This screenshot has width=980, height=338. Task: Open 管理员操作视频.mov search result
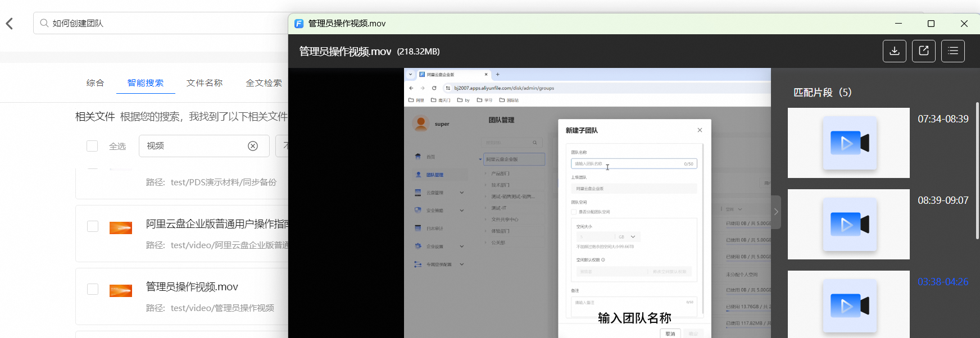(192, 287)
